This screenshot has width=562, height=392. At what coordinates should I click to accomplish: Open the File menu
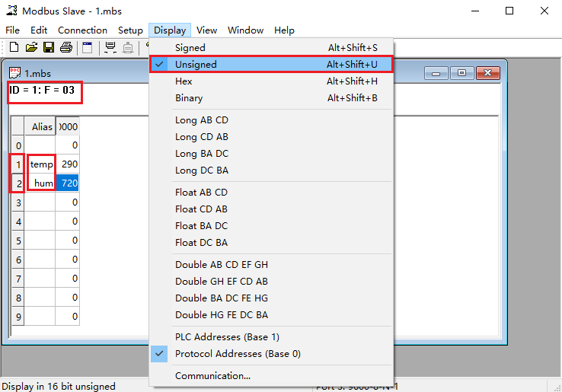(12, 30)
